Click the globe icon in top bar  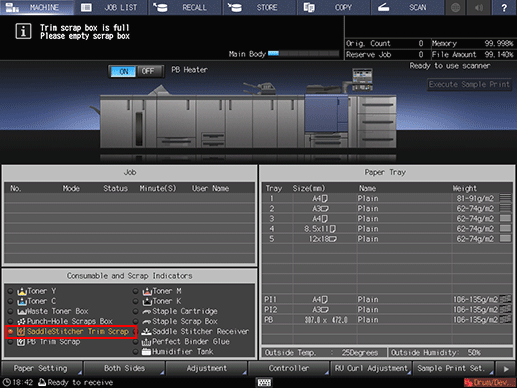click(x=456, y=7)
